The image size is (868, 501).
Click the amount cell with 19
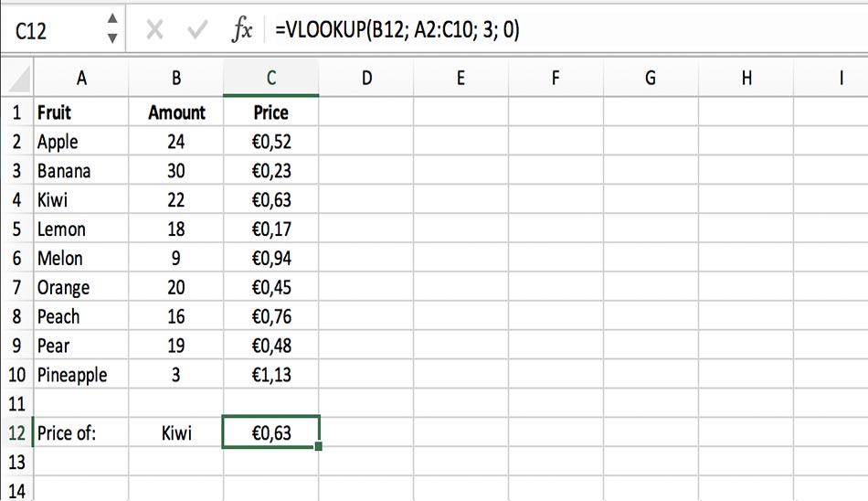click(176, 346)
